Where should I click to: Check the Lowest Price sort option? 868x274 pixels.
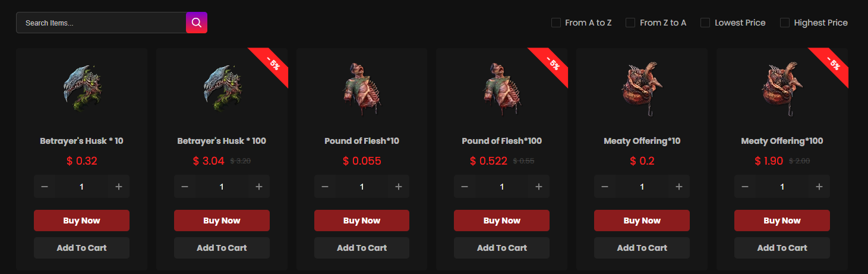[x=705, y=23]
